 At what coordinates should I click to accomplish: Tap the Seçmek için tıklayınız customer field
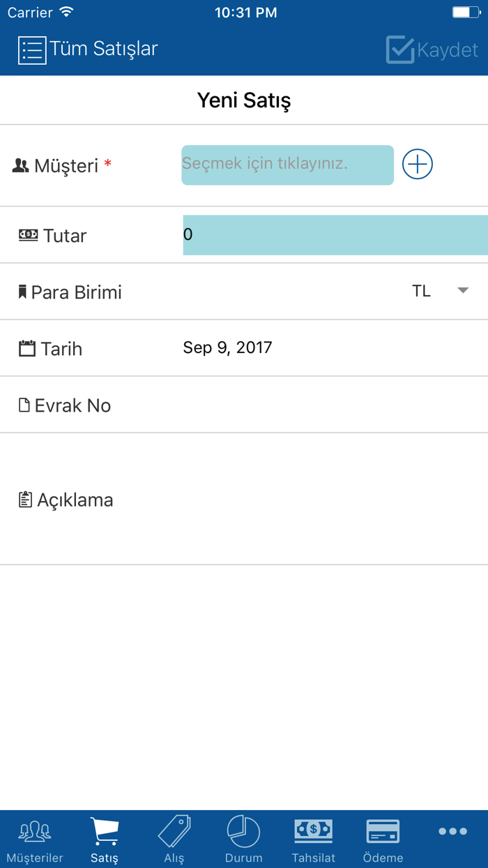pos(287,165)
